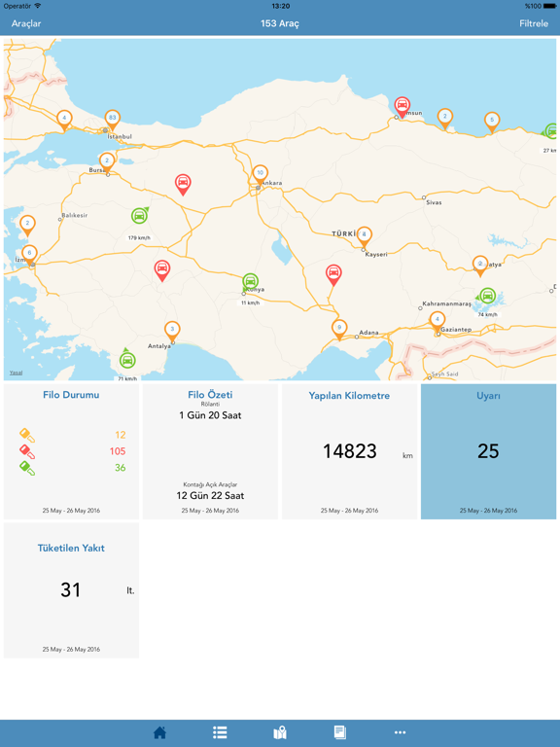Tap the Filtrele filter button
Viewport: 560px width, 747px height.
point(534,23)
